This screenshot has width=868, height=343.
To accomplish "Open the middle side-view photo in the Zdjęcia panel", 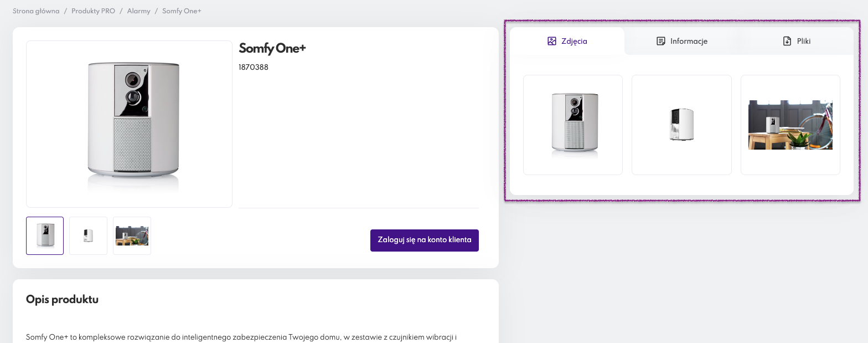I will click(681, 125).
